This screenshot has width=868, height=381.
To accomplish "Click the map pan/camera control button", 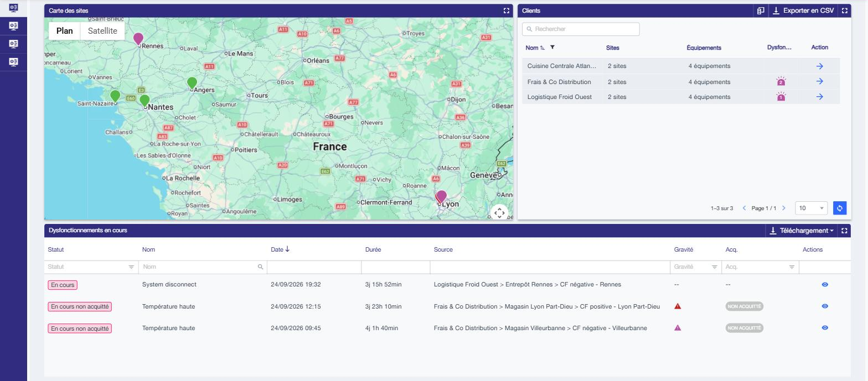I will click(499, 213).
